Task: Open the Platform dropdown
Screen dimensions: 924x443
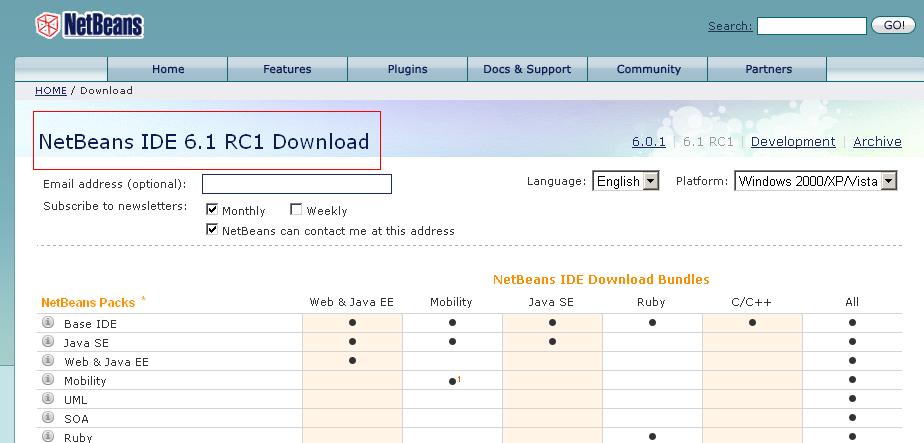Action: (x=816, y=181)
